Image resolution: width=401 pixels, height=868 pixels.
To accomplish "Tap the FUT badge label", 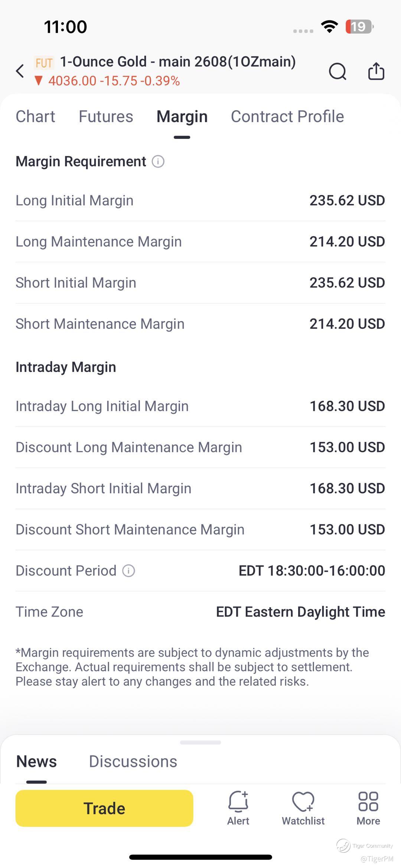I will point(44,63).
